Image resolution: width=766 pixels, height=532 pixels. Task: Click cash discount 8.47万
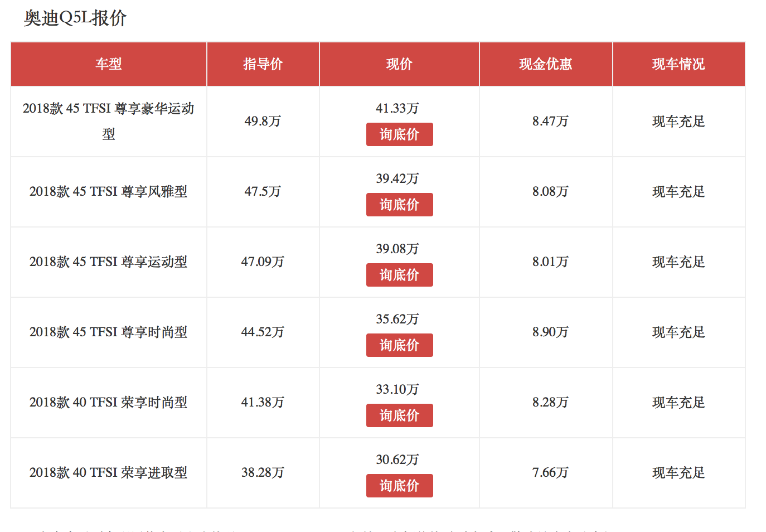pyautogui.click(x=550, y=121)
